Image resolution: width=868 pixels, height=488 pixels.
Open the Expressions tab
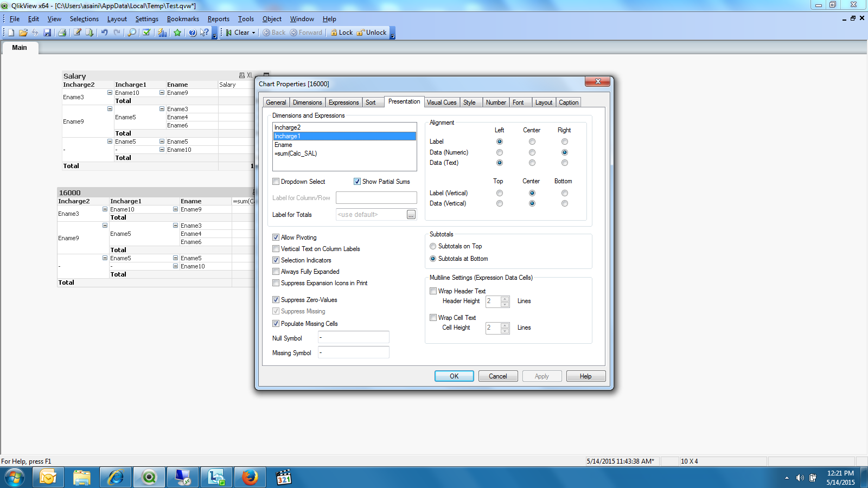(x=343, y=102)
